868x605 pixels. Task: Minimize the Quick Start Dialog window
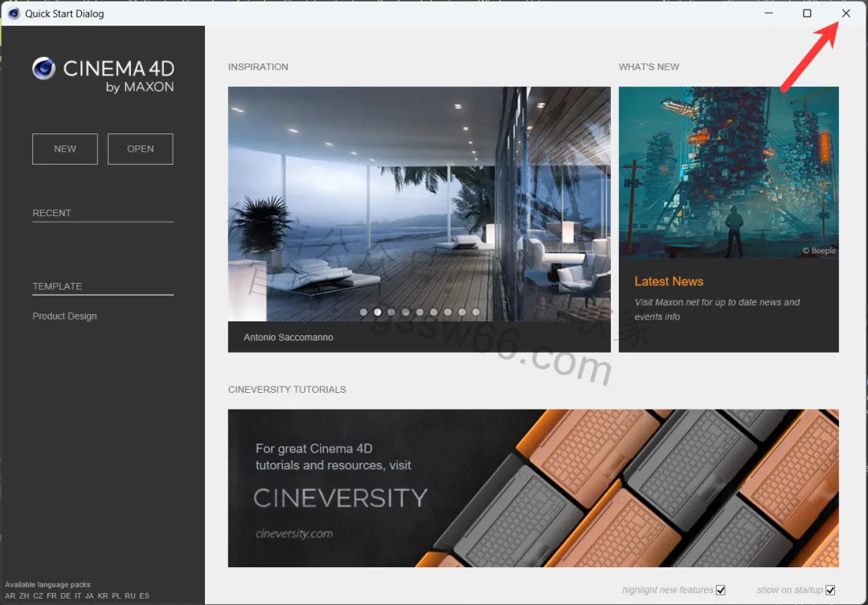768,13
